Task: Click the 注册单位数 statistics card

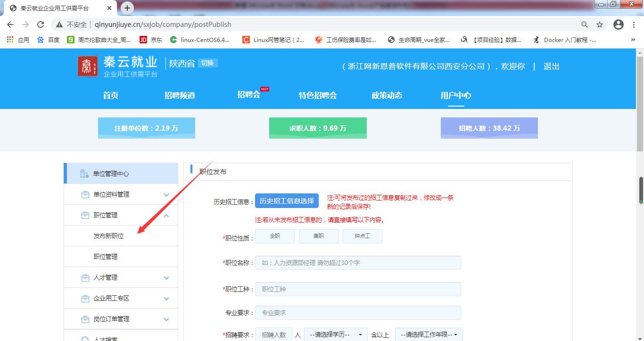Action: [147, 128]
